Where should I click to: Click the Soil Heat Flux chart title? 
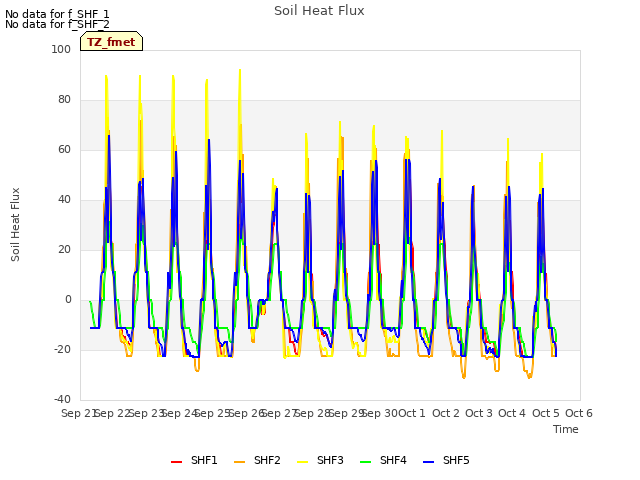coord(319,11)
